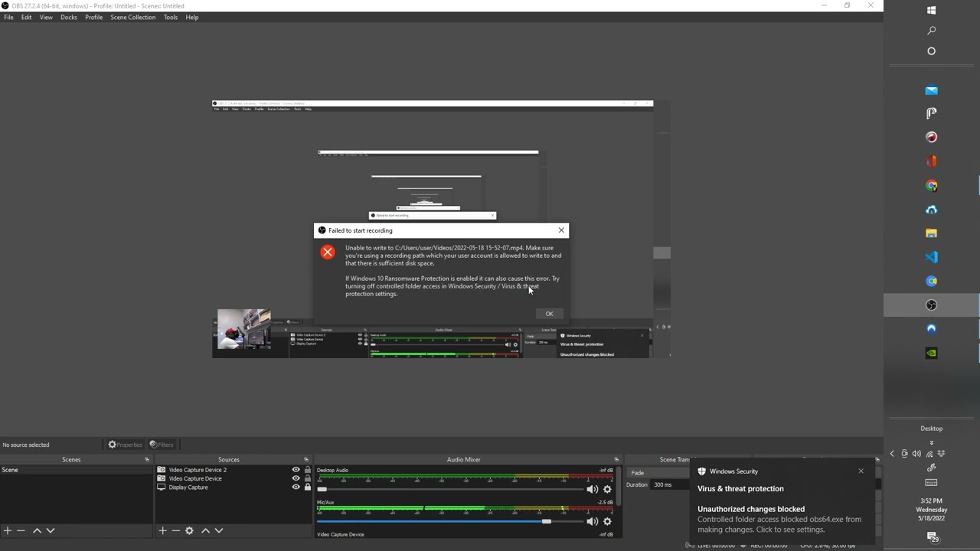Screen dimensions: 980x551
Task: Open the Fade scene transition dropdown
Action: click(x=658, y=473)
